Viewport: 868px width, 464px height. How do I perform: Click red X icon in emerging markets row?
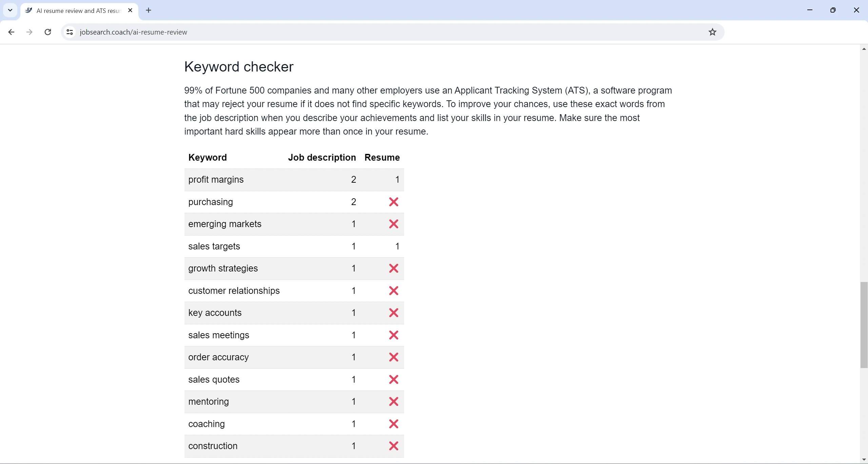[393, 224]
